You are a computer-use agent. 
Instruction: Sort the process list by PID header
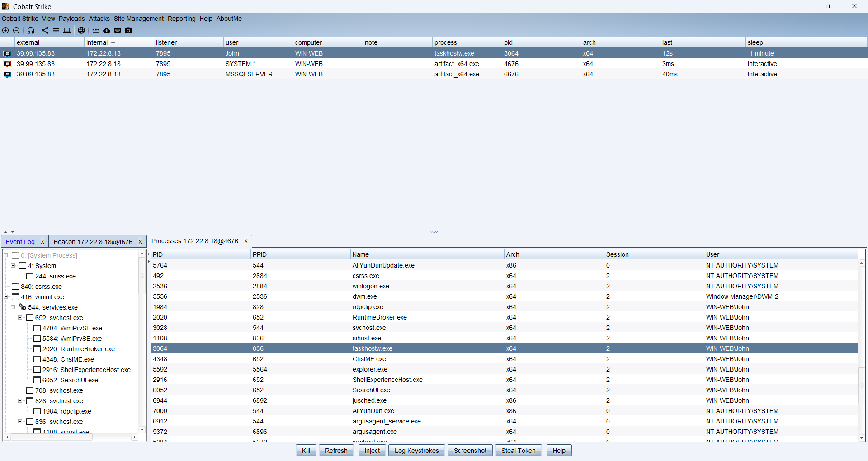201,254
